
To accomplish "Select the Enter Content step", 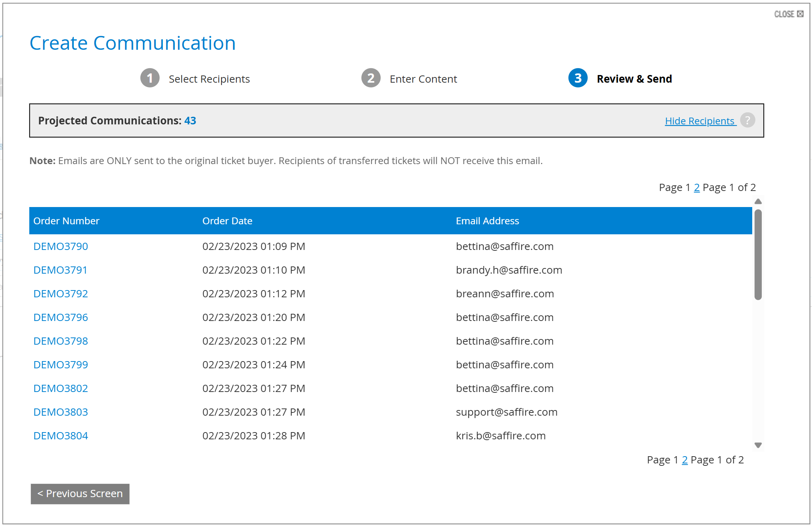I will coord(423,79).
